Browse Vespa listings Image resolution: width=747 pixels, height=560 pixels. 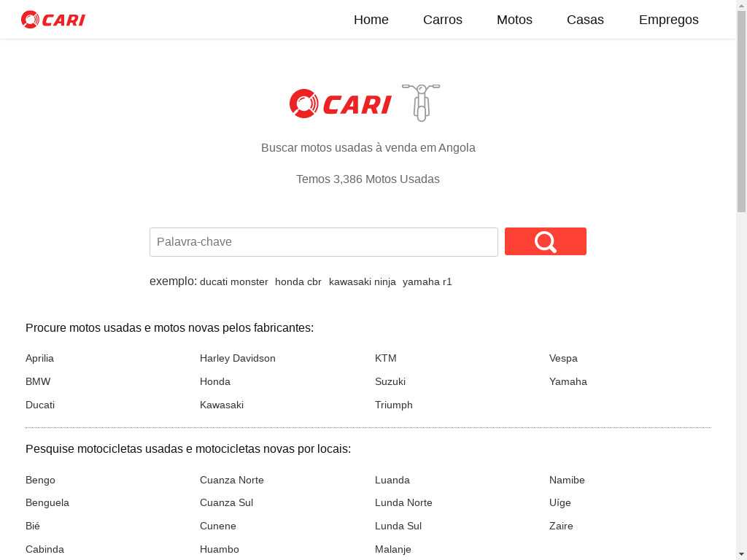click(x=563, y=358)
